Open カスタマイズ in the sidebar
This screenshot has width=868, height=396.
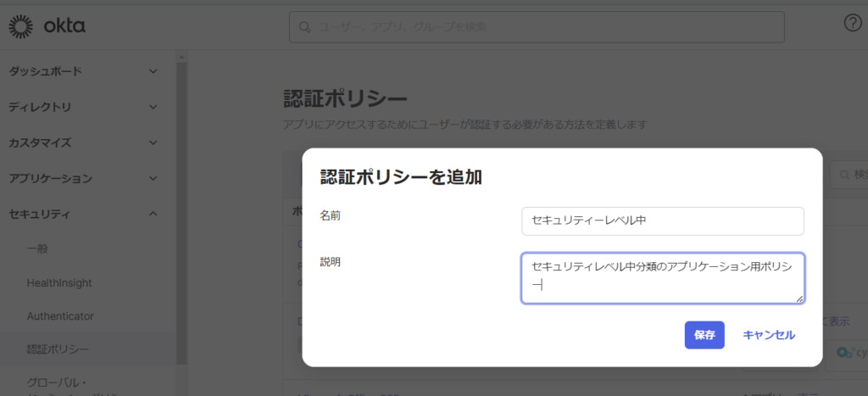(40, 143)
